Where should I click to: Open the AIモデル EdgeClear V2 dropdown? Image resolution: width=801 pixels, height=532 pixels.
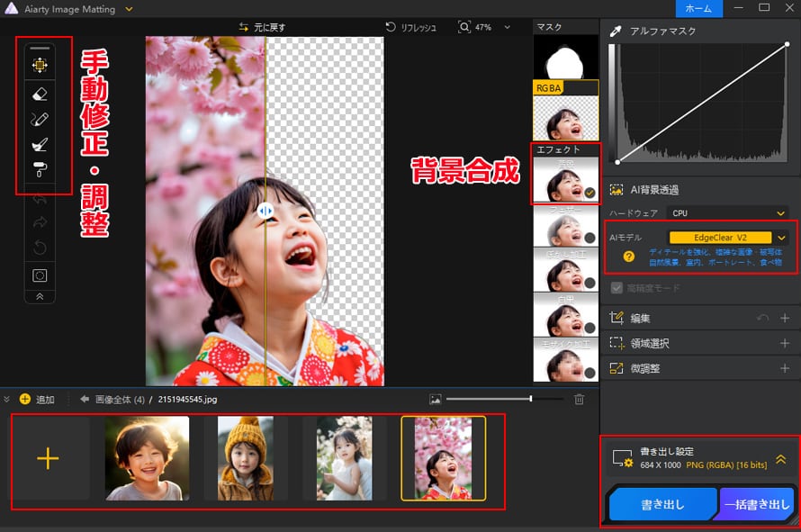pyautogui.click(x=720, y=238)
